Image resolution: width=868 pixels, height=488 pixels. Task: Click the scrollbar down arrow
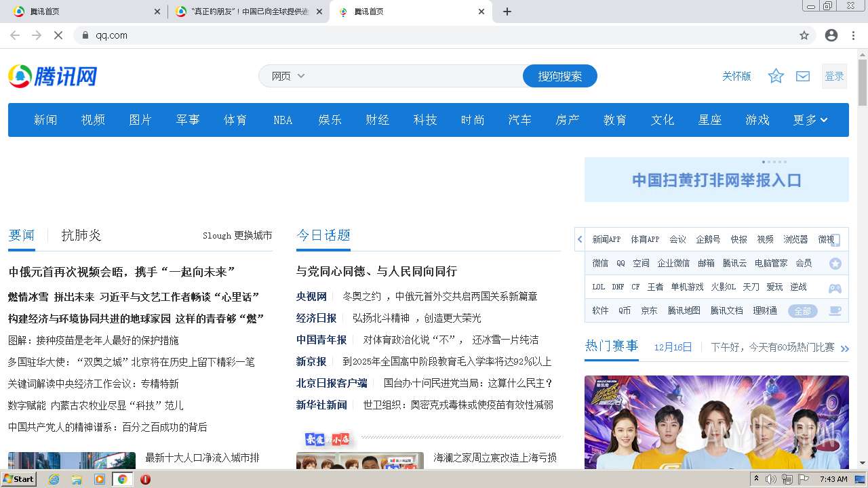[x=863, y=464]
